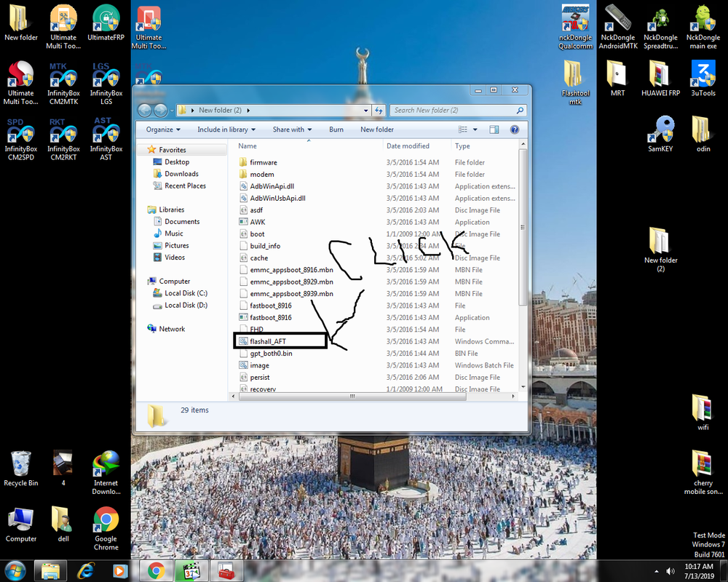Launch SamKEY desktop shortcut
Screen dimensions: 728x582
(661, 134)
